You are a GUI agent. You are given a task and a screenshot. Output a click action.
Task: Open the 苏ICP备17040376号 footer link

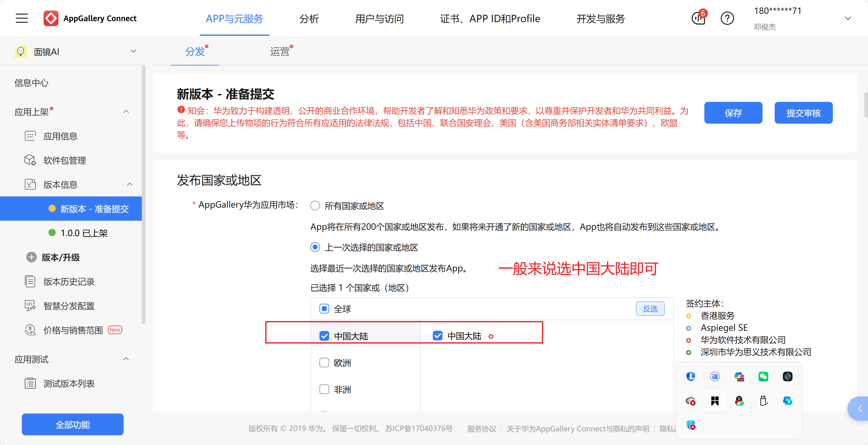(x=419, y=429)
